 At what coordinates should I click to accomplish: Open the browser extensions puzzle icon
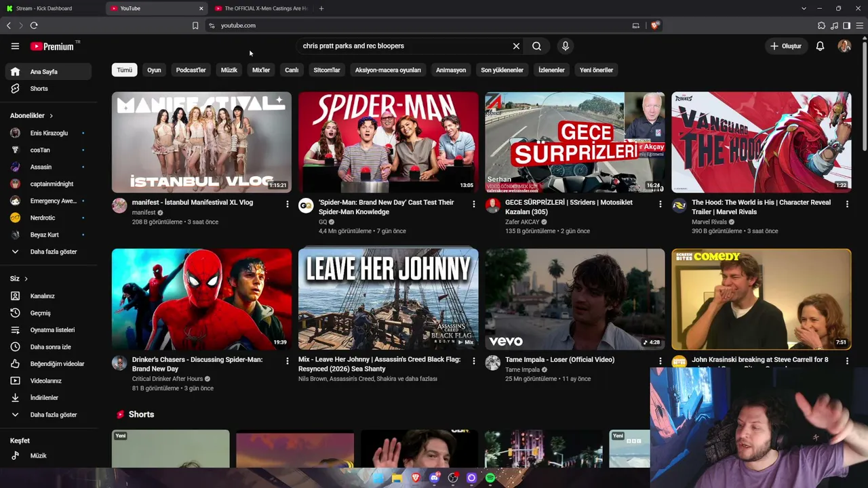pos(822,26)
